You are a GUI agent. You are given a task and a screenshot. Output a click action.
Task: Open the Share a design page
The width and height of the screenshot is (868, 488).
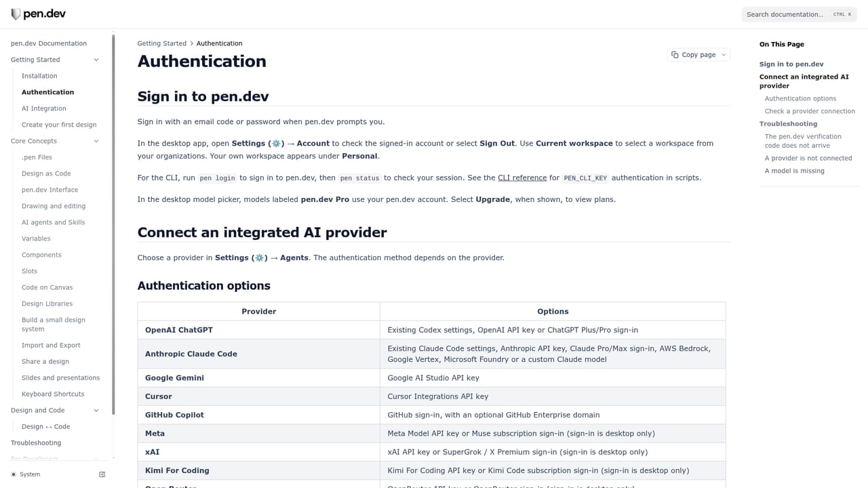pos(45,361)
